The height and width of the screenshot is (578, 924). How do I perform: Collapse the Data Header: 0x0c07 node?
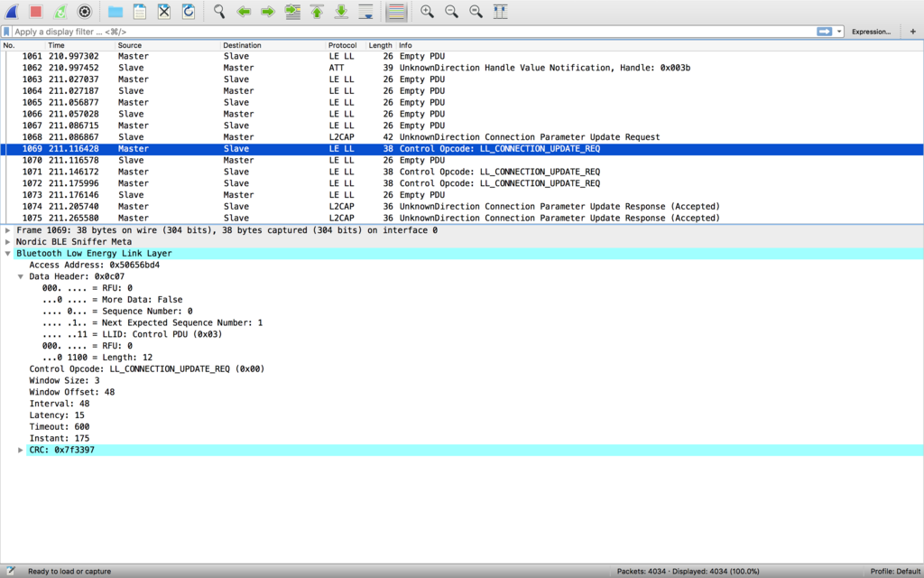21,276
